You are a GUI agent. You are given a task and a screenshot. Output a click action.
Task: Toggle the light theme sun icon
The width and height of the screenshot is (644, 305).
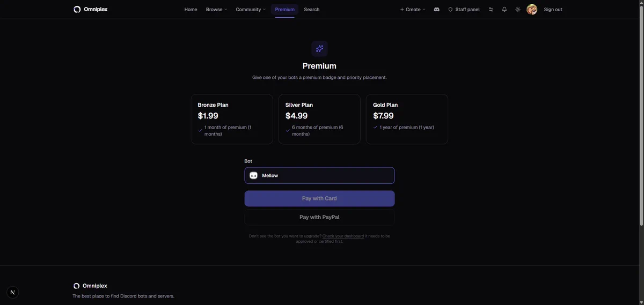click(x=518, y=9)
